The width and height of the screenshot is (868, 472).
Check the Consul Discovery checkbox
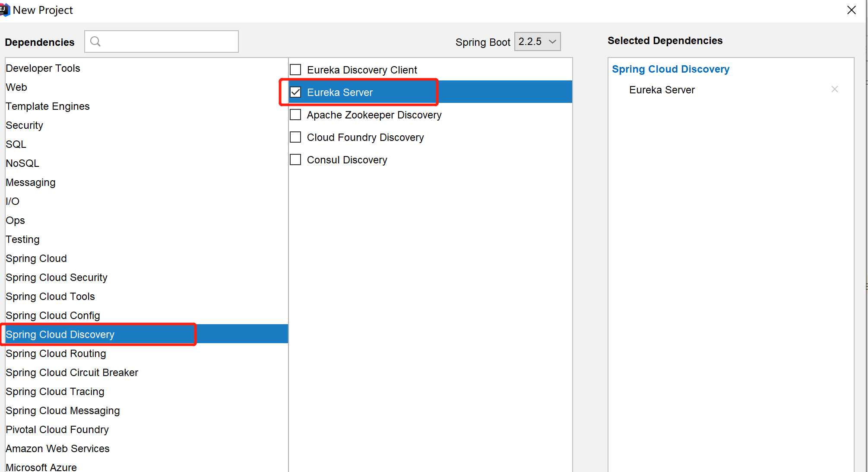pyautogui.click(x=295, y=159)
